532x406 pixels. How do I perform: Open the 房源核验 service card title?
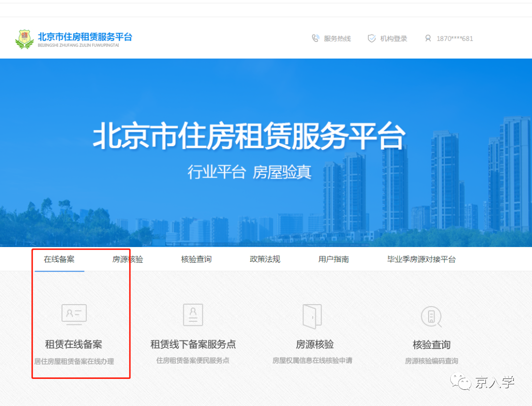tap(314, 344)
